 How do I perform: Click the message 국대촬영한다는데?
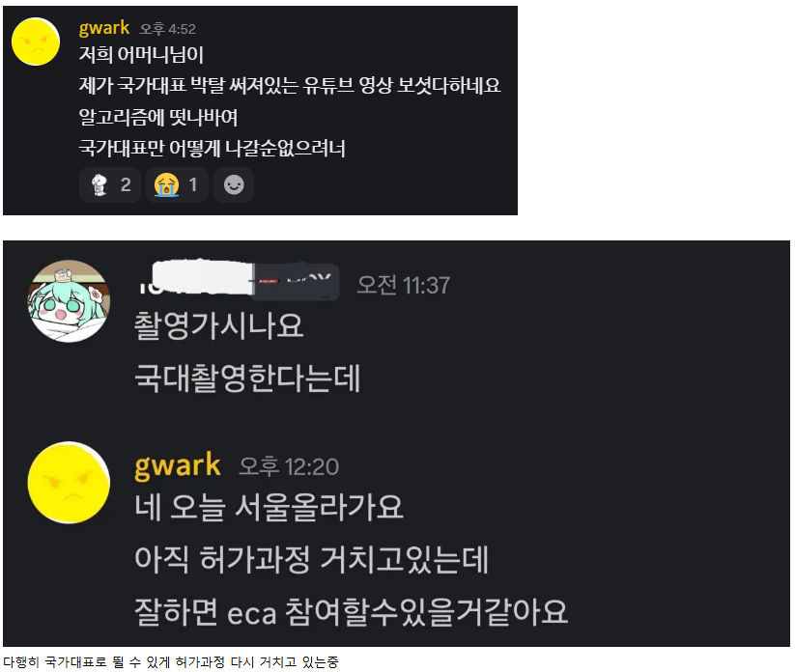coord(247,378)
